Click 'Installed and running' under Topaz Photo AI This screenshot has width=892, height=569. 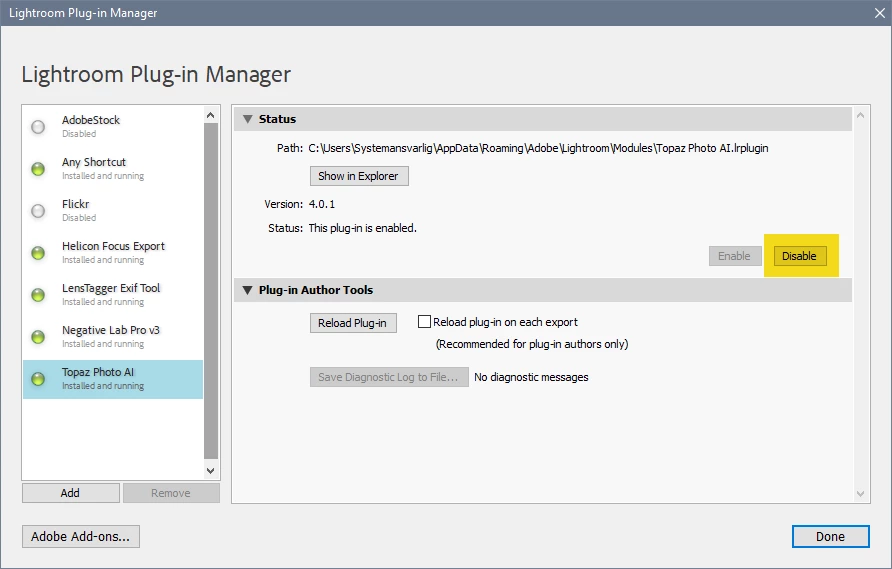pyautogui.click(x=103, y=386)
